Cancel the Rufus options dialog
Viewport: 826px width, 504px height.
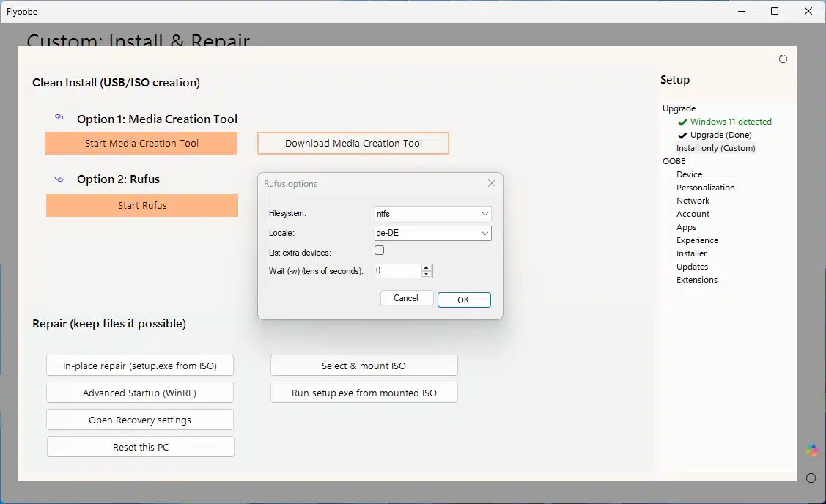tap(406, 298)
